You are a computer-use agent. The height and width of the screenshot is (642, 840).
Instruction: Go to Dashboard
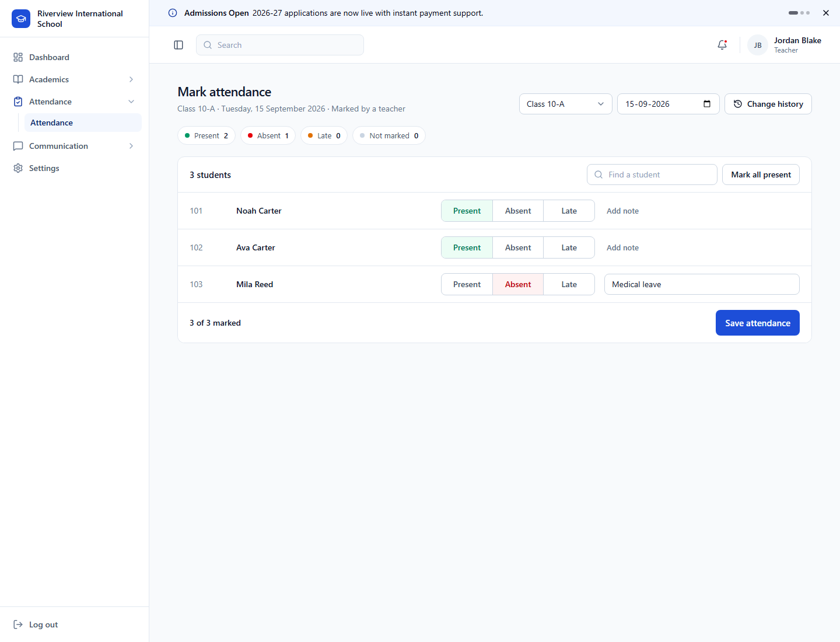point(74,57)
